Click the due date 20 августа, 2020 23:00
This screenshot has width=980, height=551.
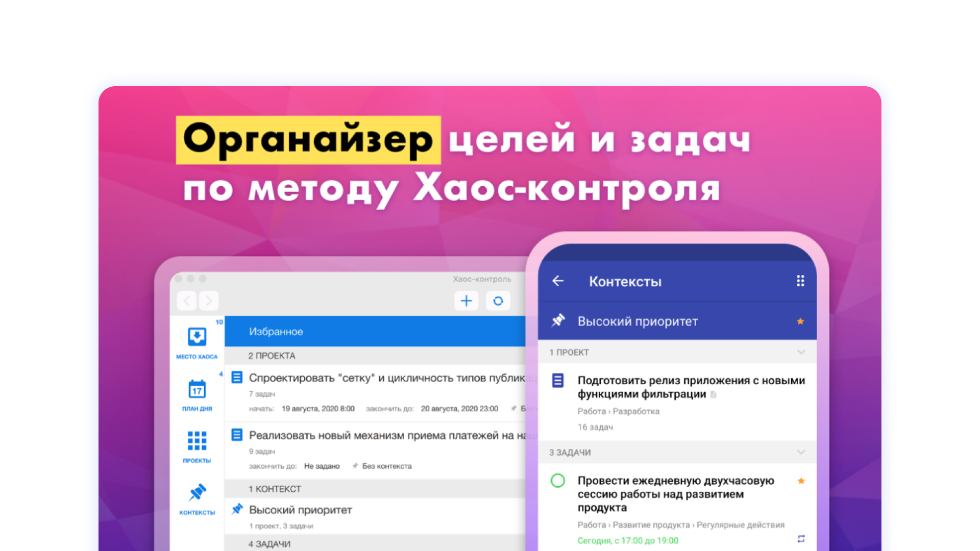pos(459,409)
